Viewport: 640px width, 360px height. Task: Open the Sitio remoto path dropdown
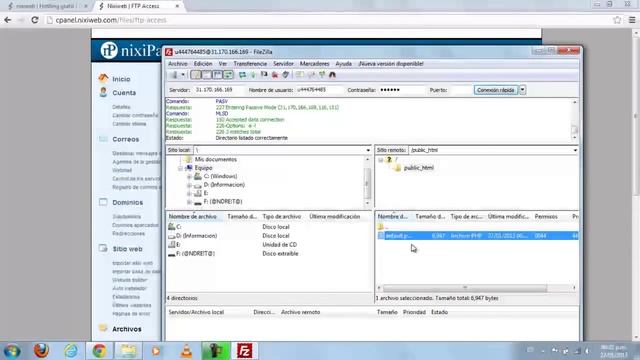[575, 150]
